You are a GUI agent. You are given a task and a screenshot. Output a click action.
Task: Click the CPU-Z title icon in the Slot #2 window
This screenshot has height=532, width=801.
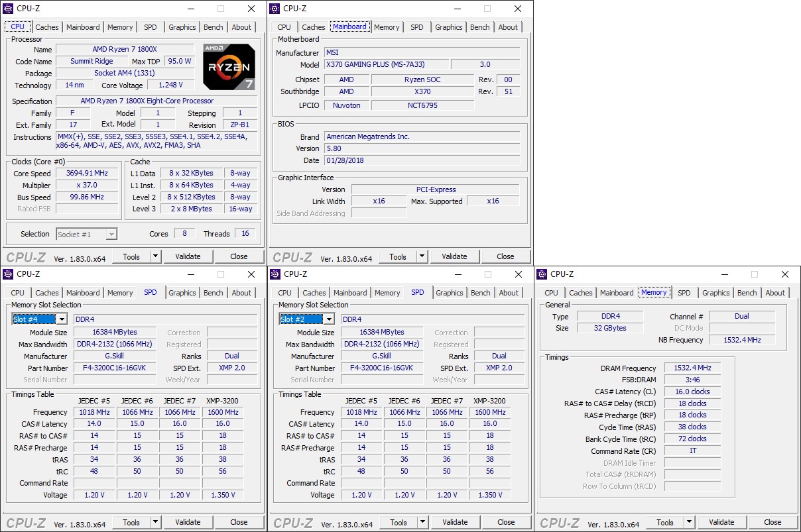[x=276, y=274]
